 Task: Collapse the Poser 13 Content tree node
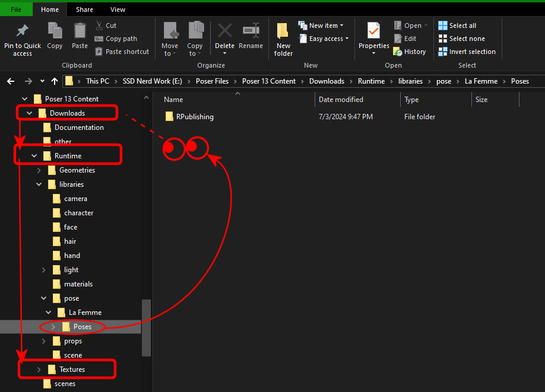coord(25,99)
